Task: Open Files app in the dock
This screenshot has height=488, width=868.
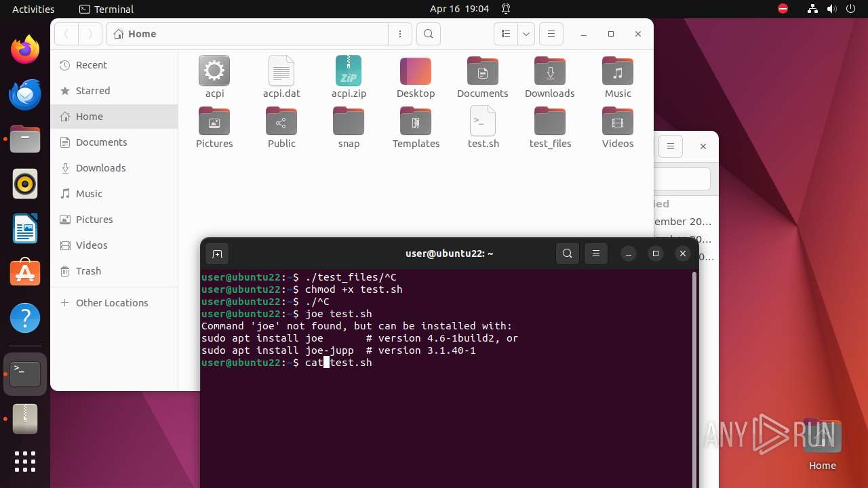Action: pos(25,140)
